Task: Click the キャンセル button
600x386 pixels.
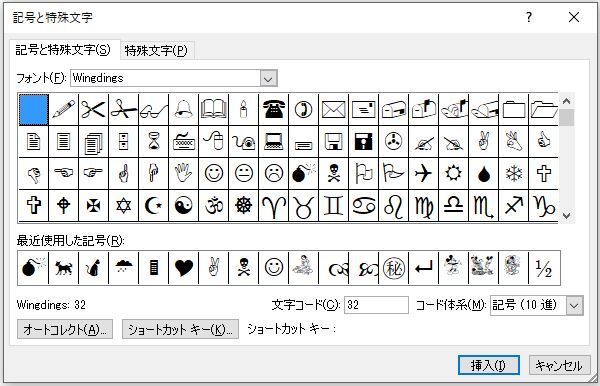Action: pos(559,365)
